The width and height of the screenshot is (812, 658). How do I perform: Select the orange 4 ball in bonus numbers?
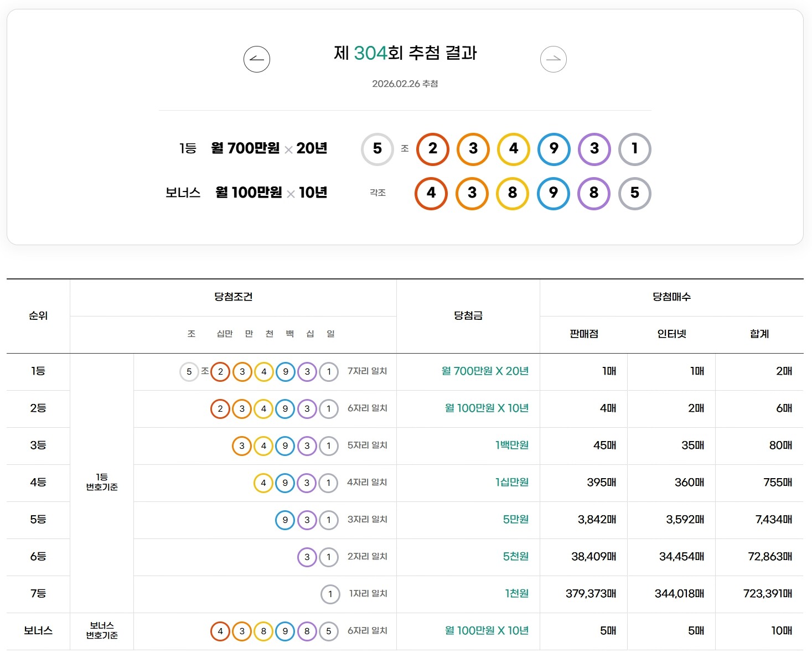(x=431, y=193)
